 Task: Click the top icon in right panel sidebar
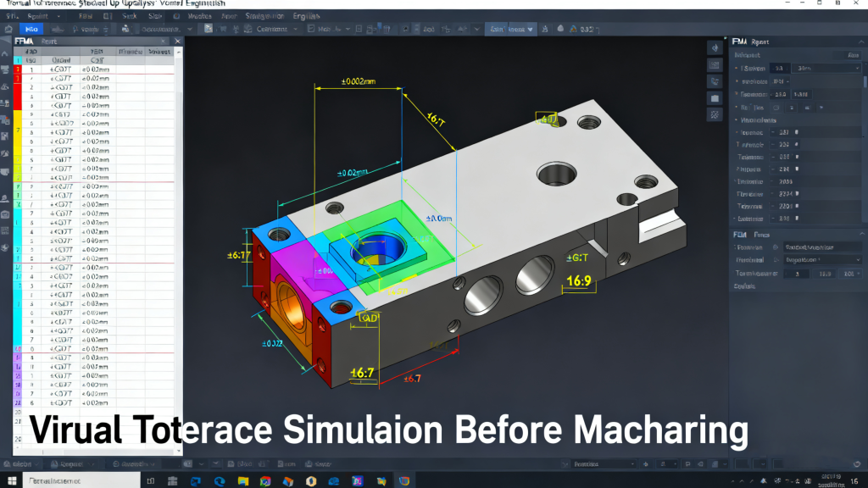point(715,48)
